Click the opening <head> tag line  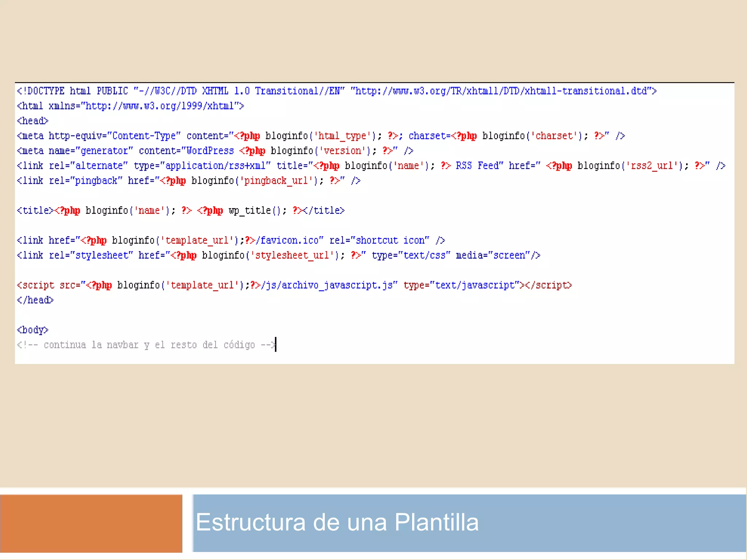click(33, 121)
